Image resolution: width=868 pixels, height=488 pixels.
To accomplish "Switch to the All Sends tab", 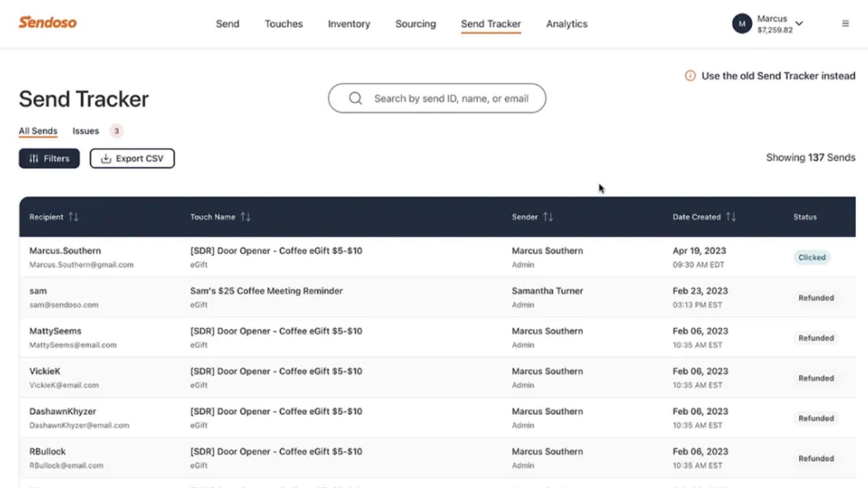I will (x=38, y=131).
